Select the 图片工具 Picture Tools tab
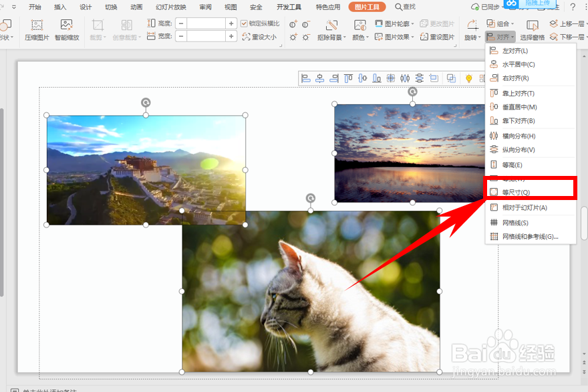Viewport: 588px width, 392px height. 367,7
